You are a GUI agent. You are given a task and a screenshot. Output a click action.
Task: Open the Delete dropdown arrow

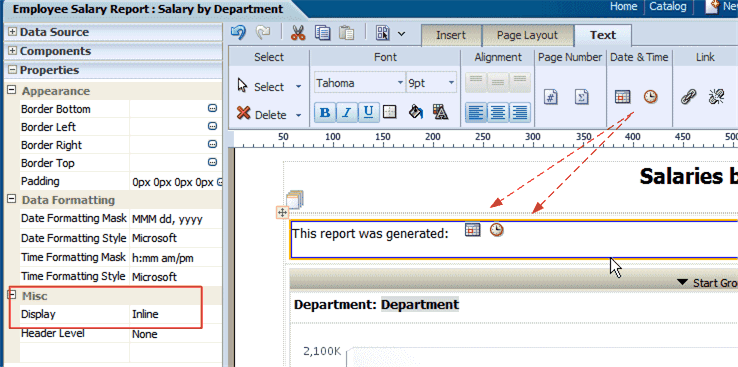click(298, 115)
